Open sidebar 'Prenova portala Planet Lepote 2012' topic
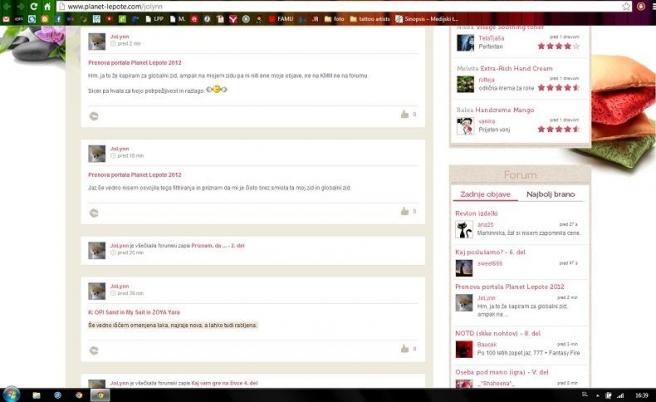656x402 pixels. [x=510, y=287]
